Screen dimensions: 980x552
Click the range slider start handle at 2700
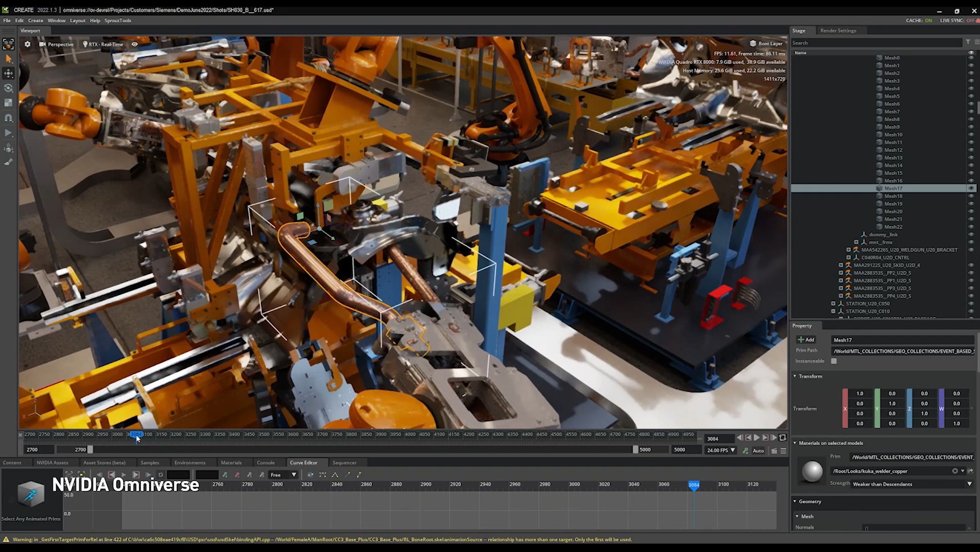(x=90, y=449)
